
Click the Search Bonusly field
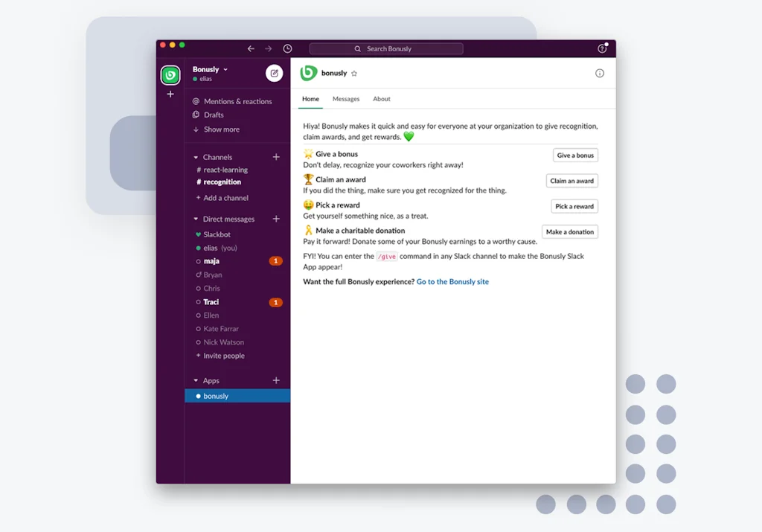coord(386,49)
